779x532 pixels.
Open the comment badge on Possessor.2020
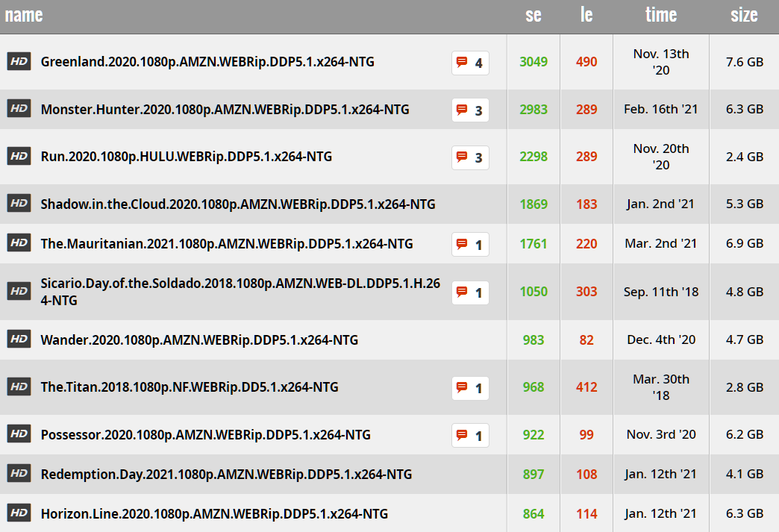470,436
